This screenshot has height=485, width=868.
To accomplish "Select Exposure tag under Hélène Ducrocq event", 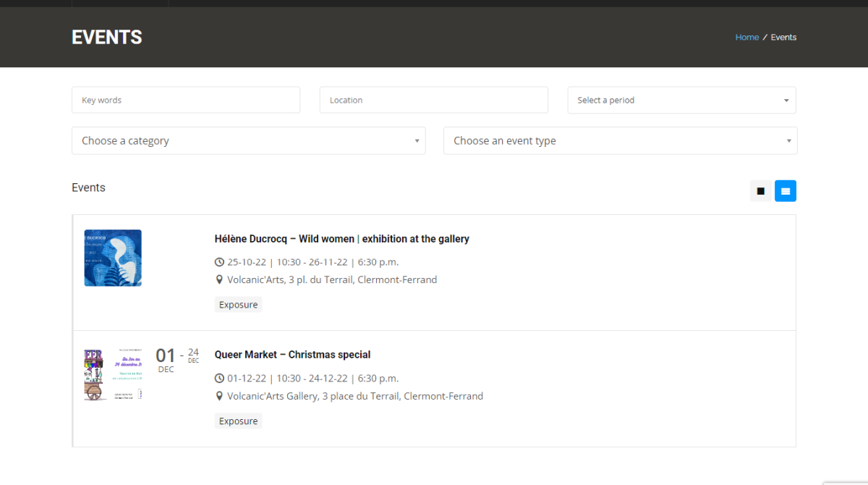I will tap(238, 305).
